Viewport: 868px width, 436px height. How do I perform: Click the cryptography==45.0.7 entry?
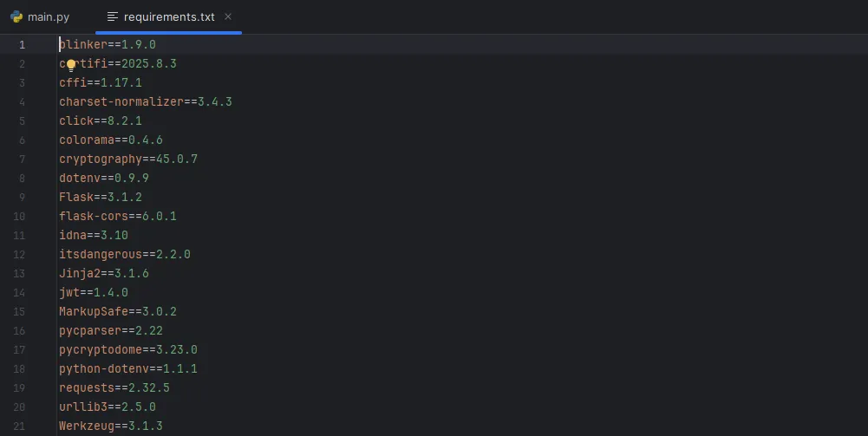pyautogui.click(x=128, y=159)
